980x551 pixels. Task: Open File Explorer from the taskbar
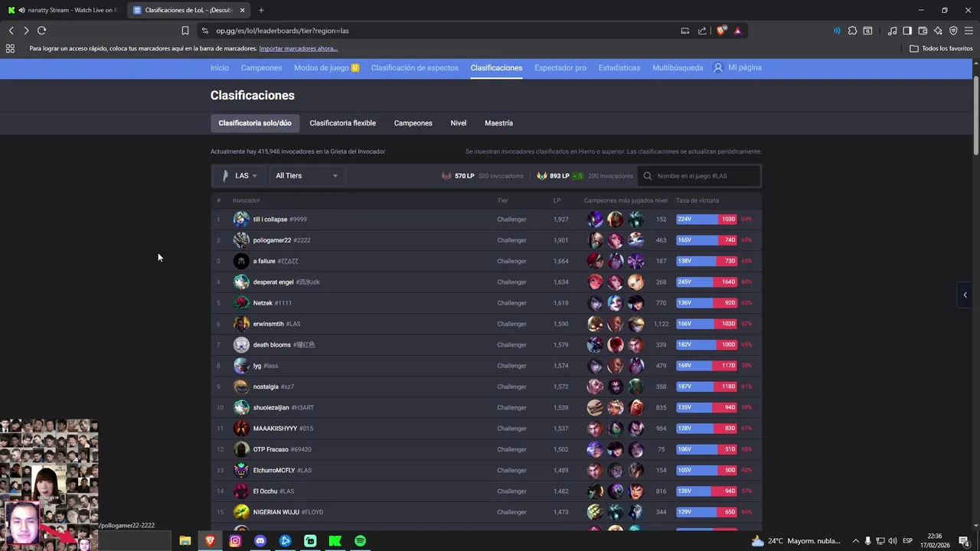point(185,541)
